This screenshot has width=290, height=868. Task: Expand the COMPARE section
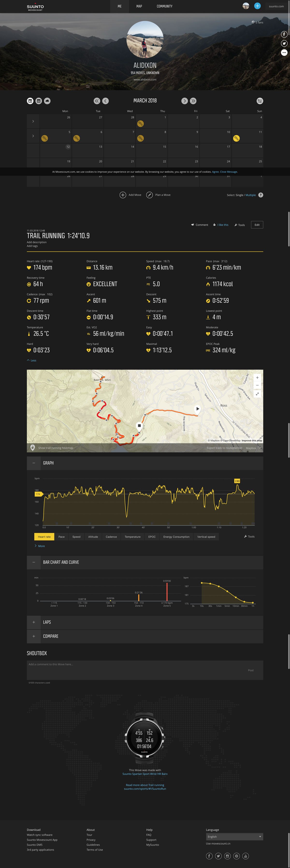[x=34, y=636]
